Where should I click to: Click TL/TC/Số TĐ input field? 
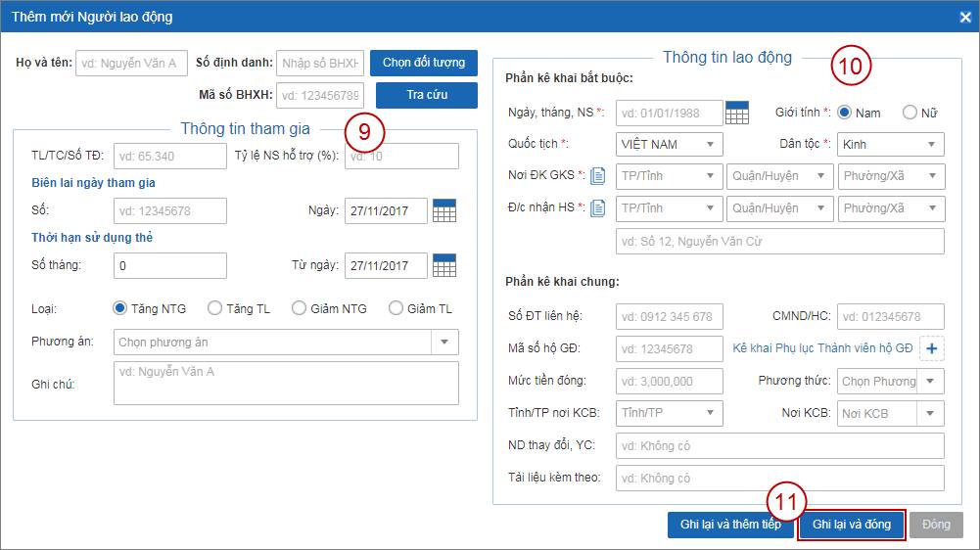tap(170, 156)
